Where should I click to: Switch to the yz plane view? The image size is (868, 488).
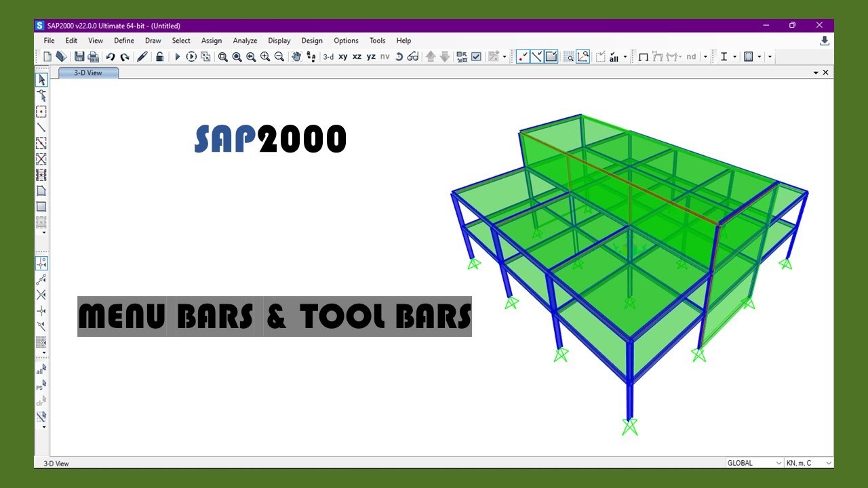pos(371,57)
